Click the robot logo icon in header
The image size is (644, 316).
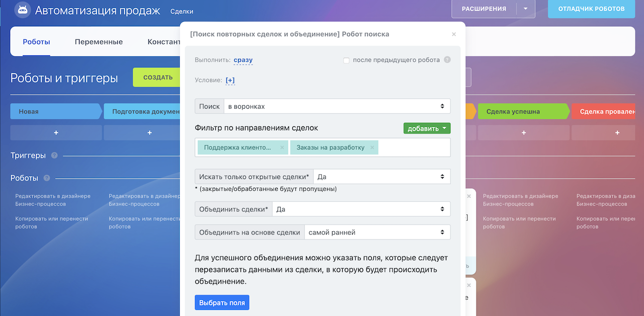point(22,10)
